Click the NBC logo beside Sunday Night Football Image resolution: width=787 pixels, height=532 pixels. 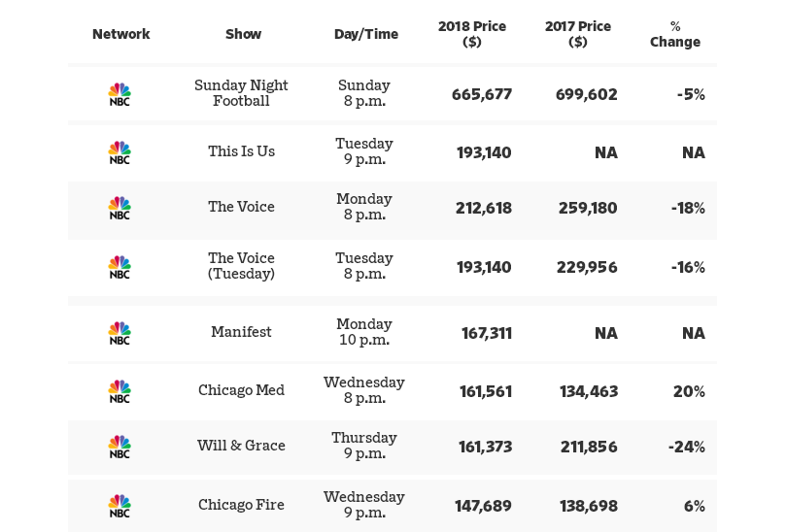tap(120, 94)
